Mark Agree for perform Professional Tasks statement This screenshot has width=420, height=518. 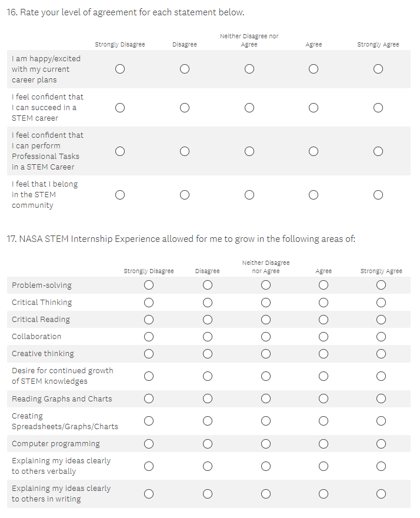coord(314,151)
